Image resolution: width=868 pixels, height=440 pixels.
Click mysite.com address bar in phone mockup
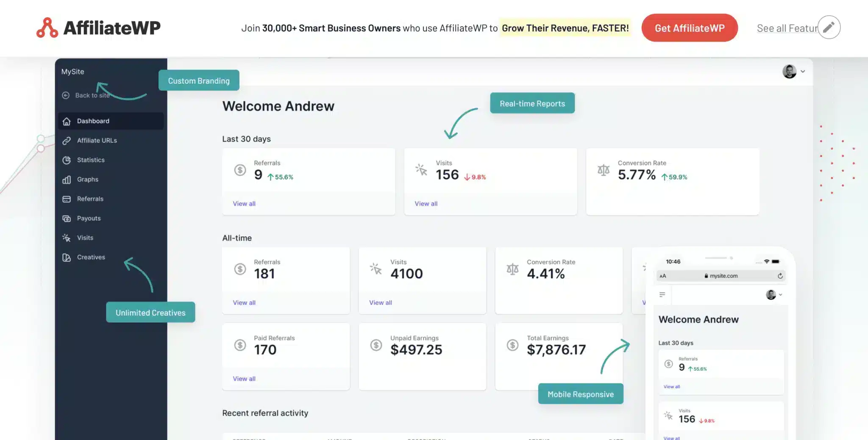(721, 276)
